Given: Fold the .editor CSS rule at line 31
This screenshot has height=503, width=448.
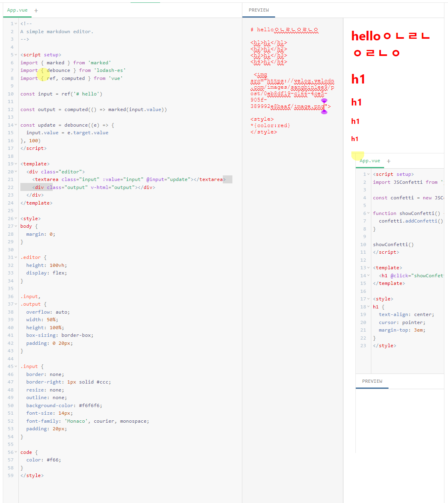Looking at the screenshot, I should (16, 257).
